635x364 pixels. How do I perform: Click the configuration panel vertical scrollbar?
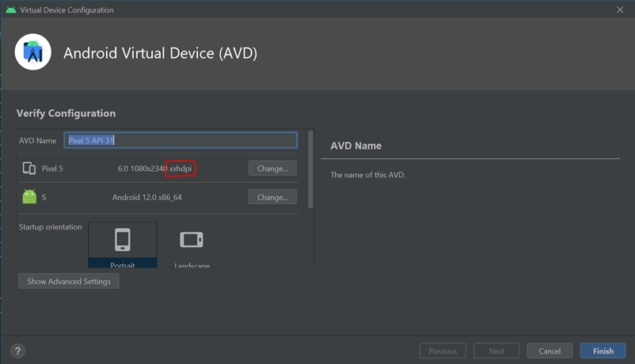tap(310, 170)
